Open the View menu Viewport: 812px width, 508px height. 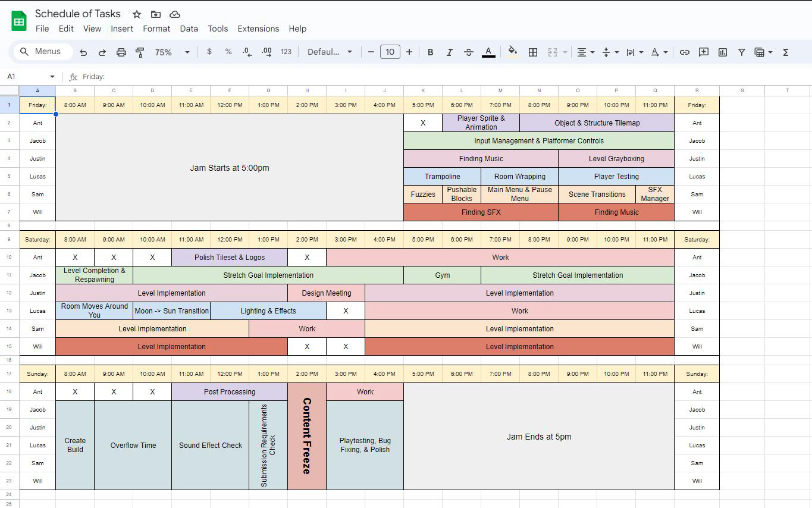92,29
